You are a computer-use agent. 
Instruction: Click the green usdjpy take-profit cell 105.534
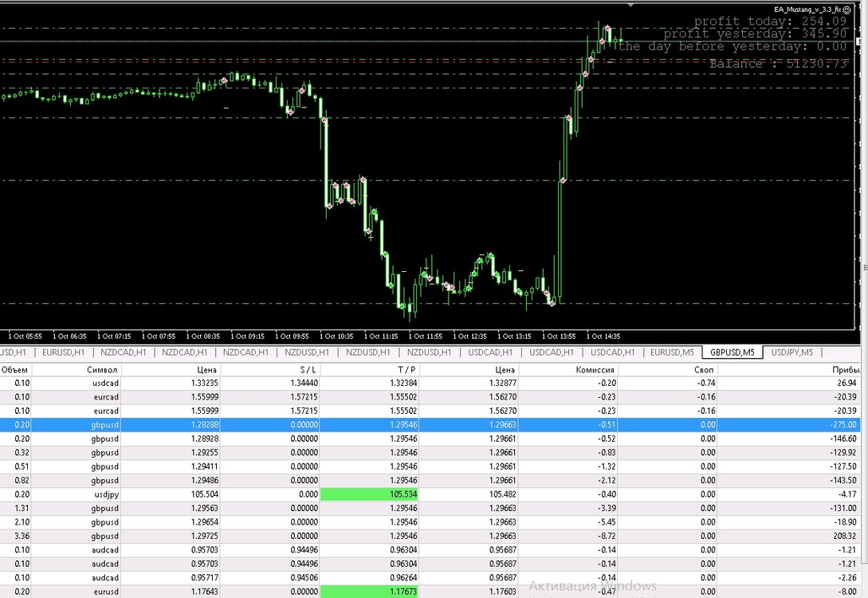coord(369,494)
